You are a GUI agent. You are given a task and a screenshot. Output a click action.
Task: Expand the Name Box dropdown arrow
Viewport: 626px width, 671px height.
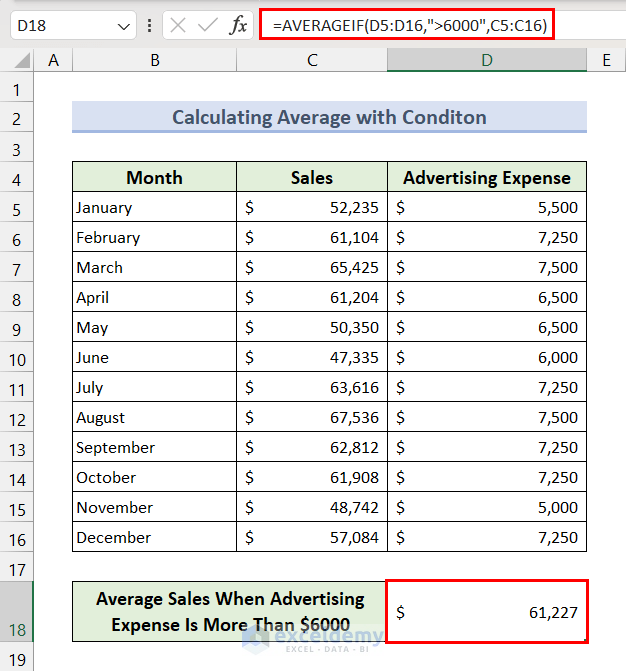tap(124, 26)
